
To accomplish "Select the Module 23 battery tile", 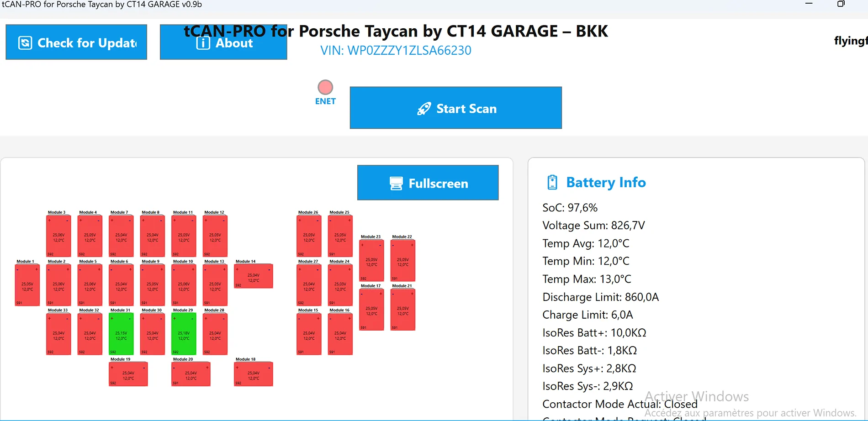I will (371, 260).
